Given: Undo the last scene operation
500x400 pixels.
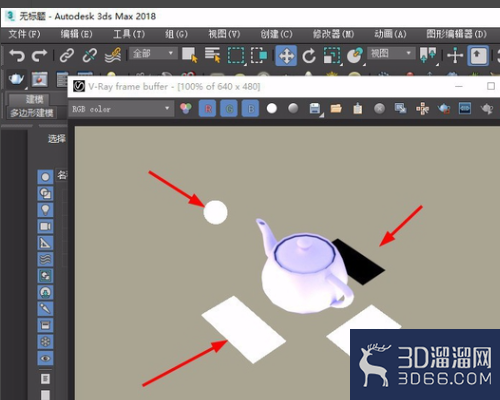Looking at the screenshot, I should pos(17,55).
